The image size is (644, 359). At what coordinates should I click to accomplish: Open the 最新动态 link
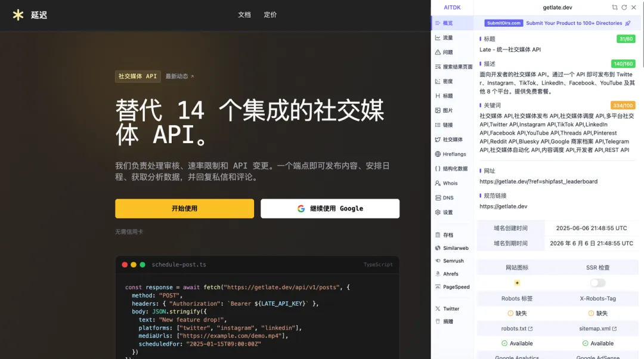(x=179, y=76)
